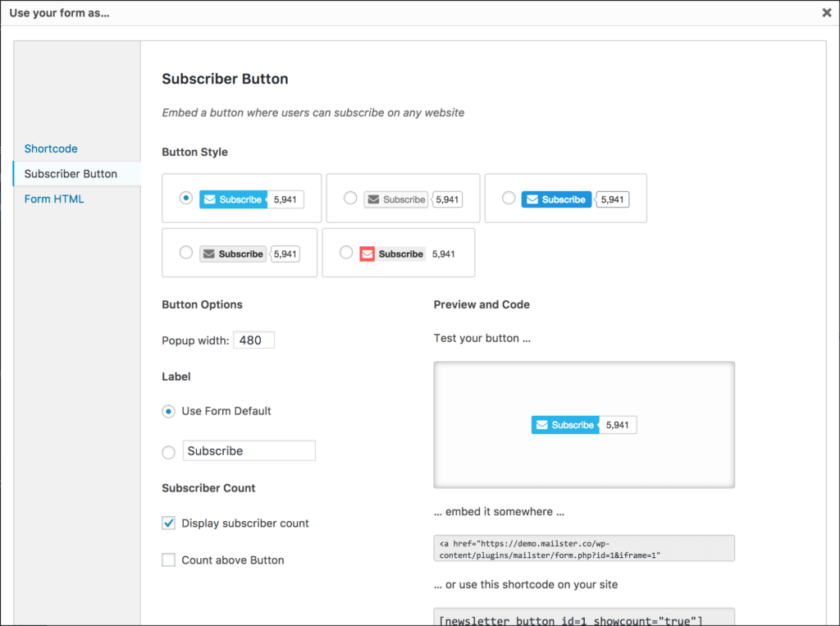Viewport: 840px width, 626px height.
Task: Click the Subscribe button in the preview area
Action: [564, 424]
